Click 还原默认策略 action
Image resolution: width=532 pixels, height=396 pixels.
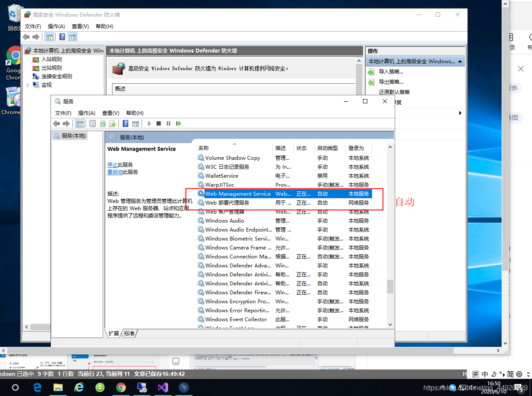[x=394, y=92]
